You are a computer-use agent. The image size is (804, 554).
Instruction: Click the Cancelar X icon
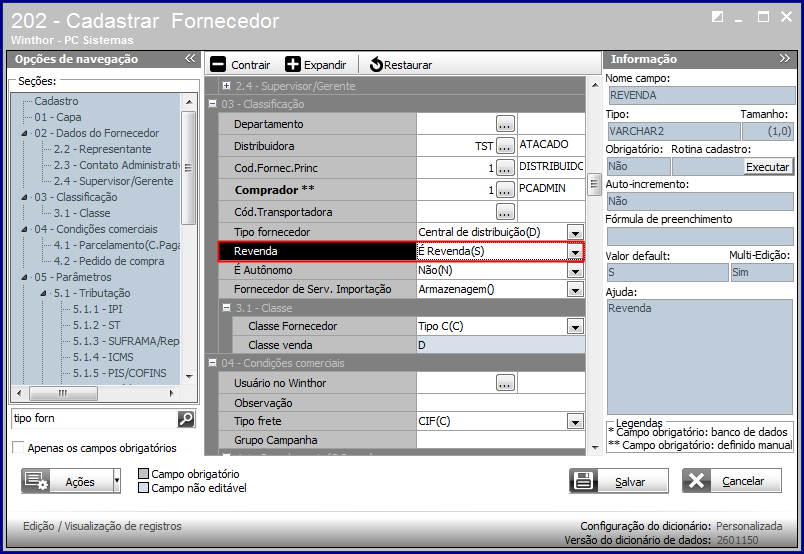(696, 481)
